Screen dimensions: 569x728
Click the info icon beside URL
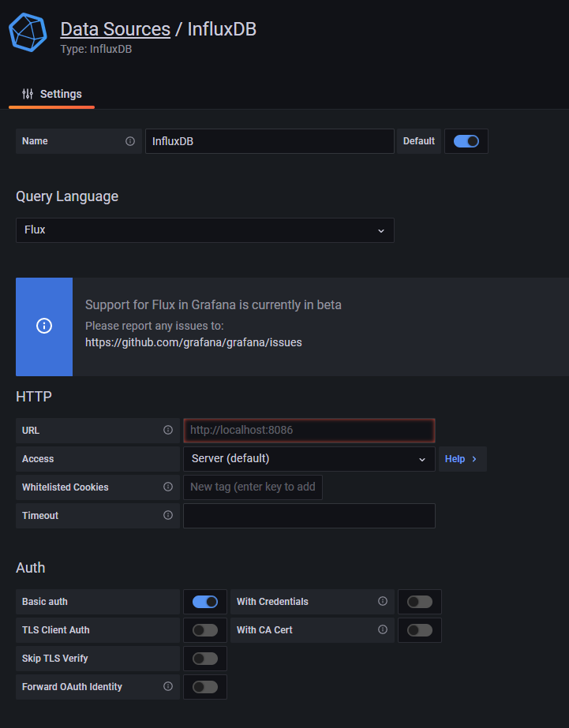tap(167, 430)
